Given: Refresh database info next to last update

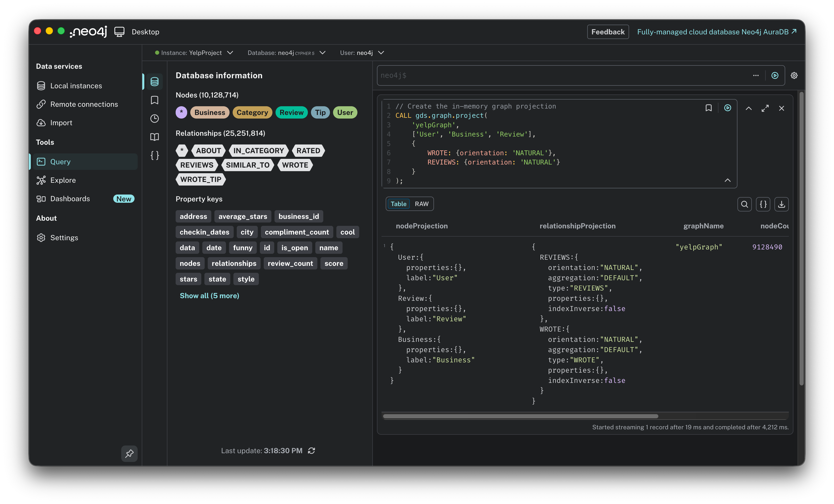Looking at the screenshot, I should click(311, 451).
